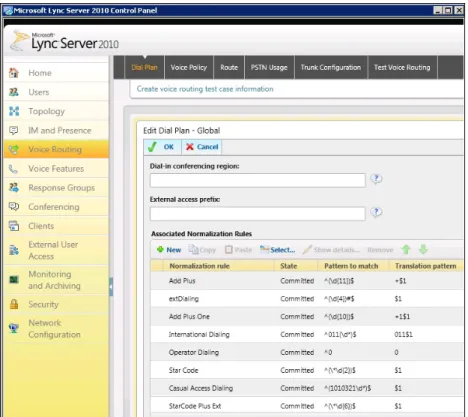Image resolution: width=468 pixels, height=417 pixels.
Task: Open Topology in the navigation sidebar
Action: tap(56, 111)
